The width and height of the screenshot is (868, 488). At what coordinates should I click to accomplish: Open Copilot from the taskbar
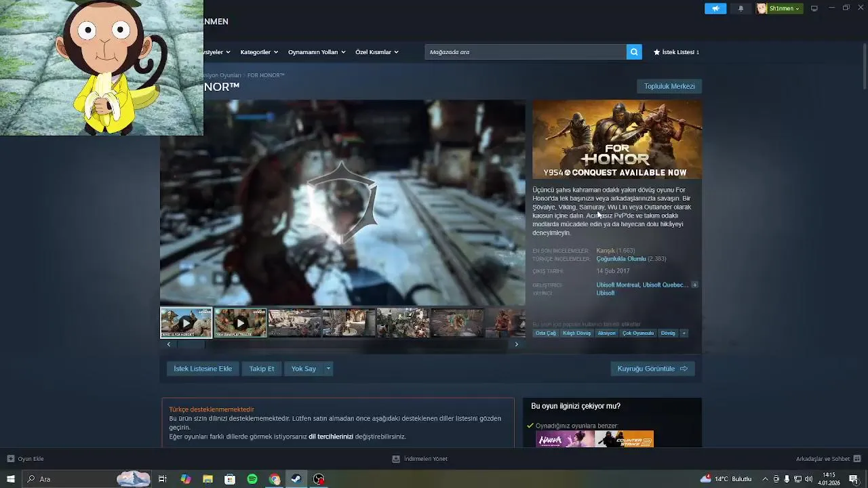185,479
